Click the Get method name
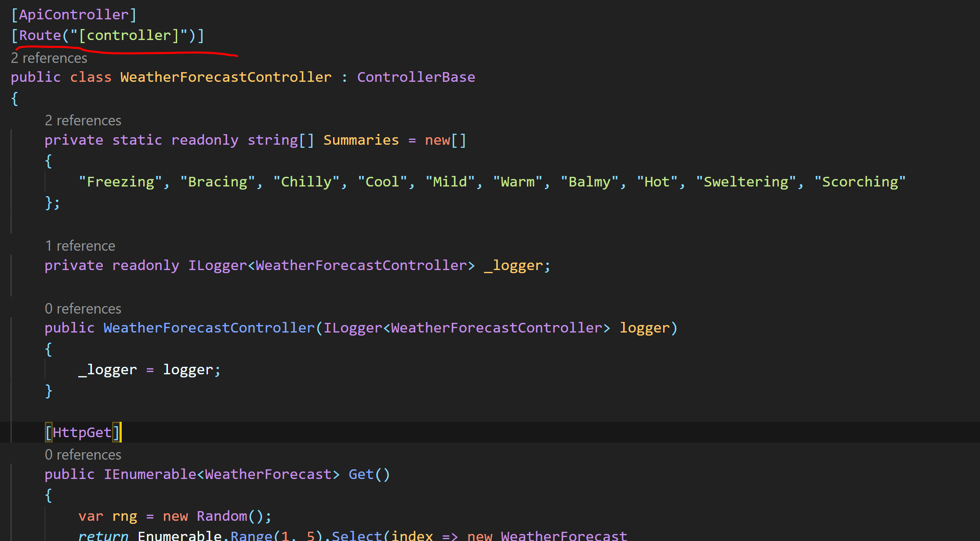The image size is (980, 541). pos(361,474)
